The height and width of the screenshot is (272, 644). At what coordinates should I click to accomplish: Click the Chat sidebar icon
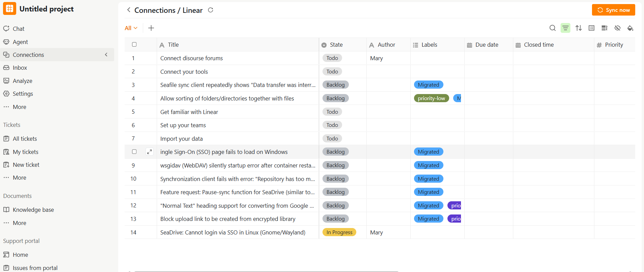[6, 28]
